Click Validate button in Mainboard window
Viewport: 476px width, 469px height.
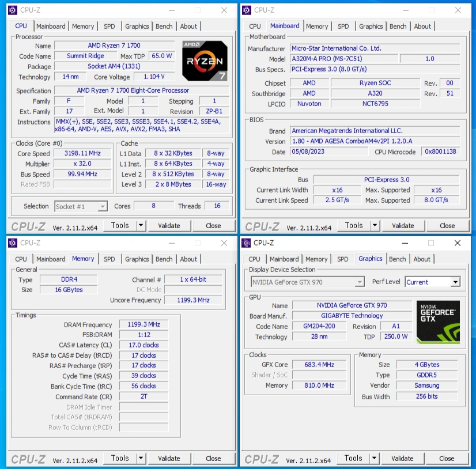(403, 226)
